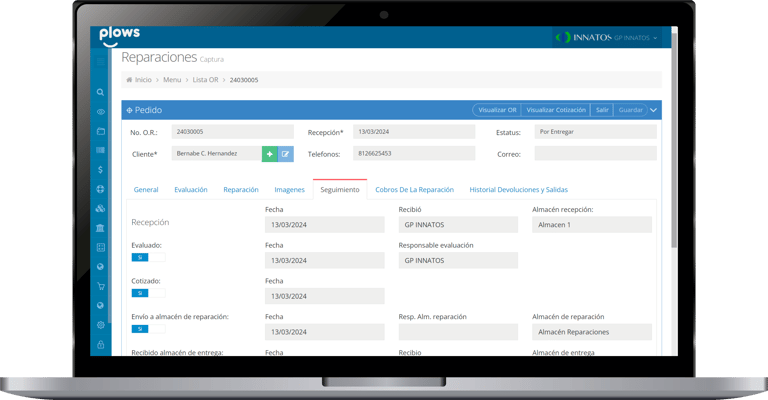Click the Guardar button
Image resolution: width=768 pixels, height=400 pixels.
(630, 110)
